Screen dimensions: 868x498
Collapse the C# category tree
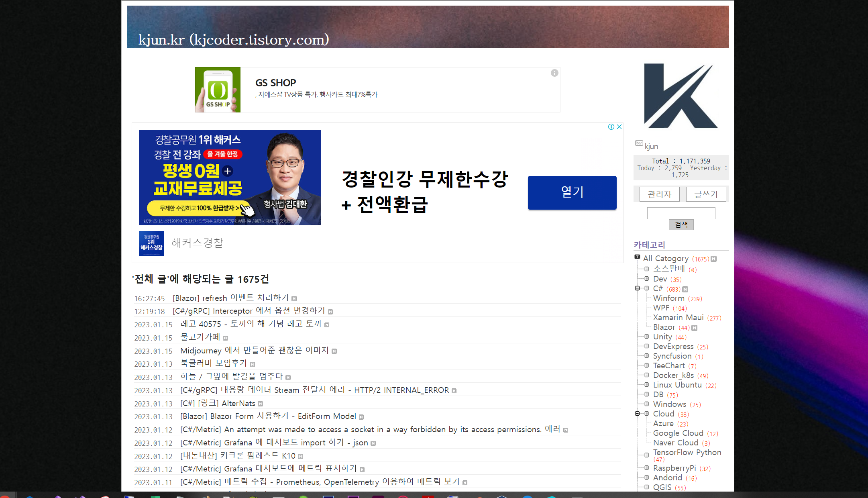637,288
